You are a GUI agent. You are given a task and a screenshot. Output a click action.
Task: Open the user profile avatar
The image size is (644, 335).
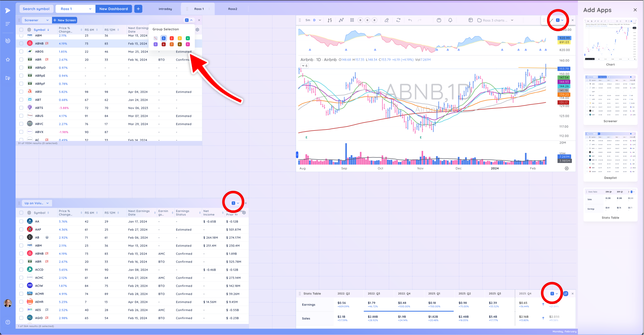click(x=8, y=303)
